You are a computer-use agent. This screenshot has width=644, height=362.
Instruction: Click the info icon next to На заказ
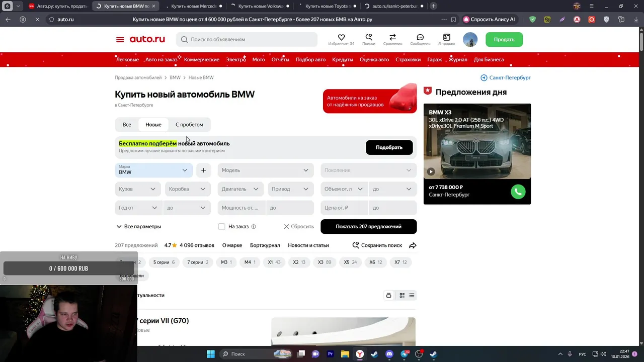[254, 227]
